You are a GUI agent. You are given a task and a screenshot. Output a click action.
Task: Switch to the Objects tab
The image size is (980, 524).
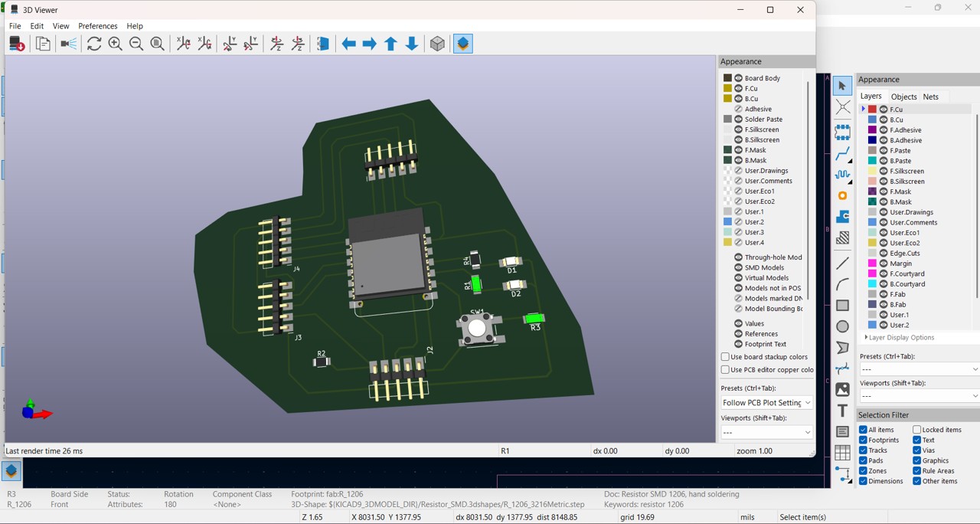[903, 97]
